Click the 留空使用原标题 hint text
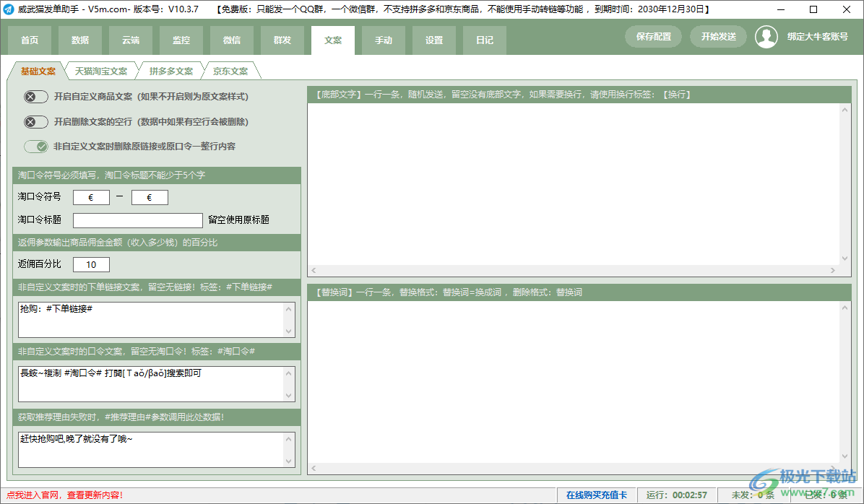Screen dimensions: 864x504 (238, 220)
